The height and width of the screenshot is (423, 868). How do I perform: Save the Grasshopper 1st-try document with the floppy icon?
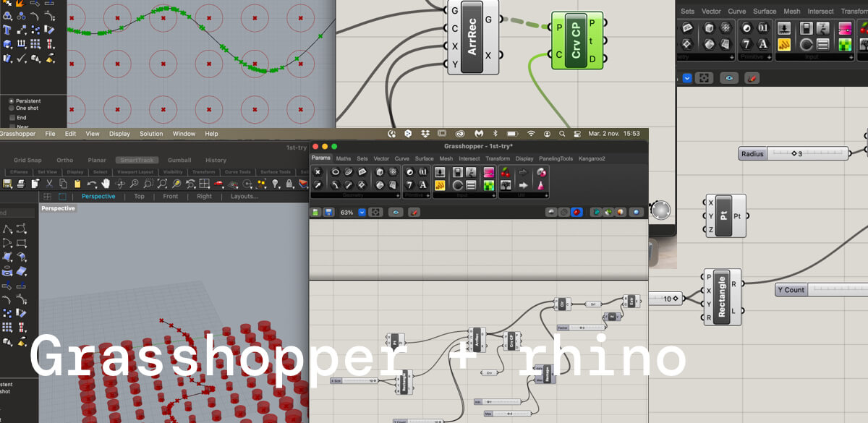tap(328, 213)
